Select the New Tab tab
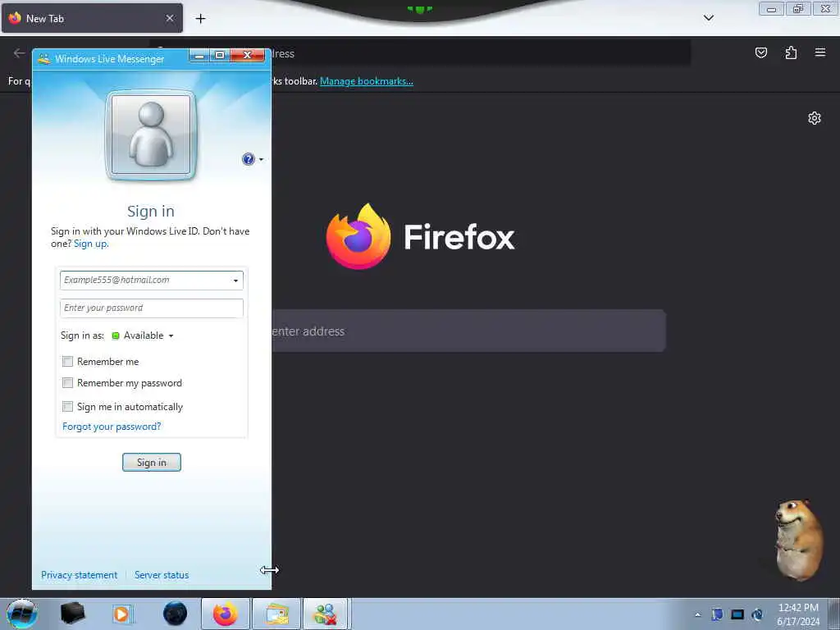This screenshot has height=630, width=840. (92, 18)
